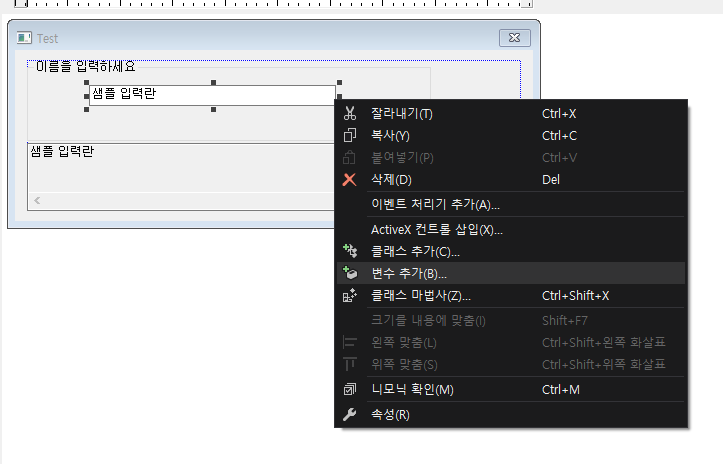Click the Test dialog title bar icon
This screenshot has width=723, height=464.
coord(24,38)
